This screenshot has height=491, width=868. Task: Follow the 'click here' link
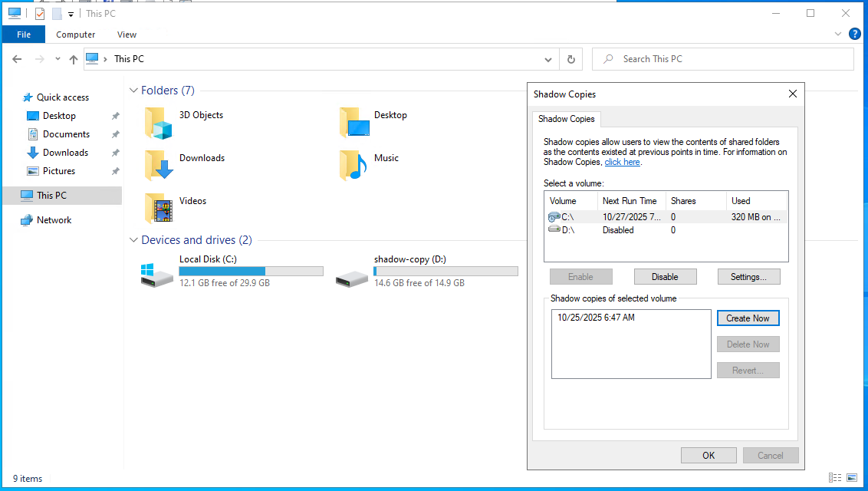(622, 162)
